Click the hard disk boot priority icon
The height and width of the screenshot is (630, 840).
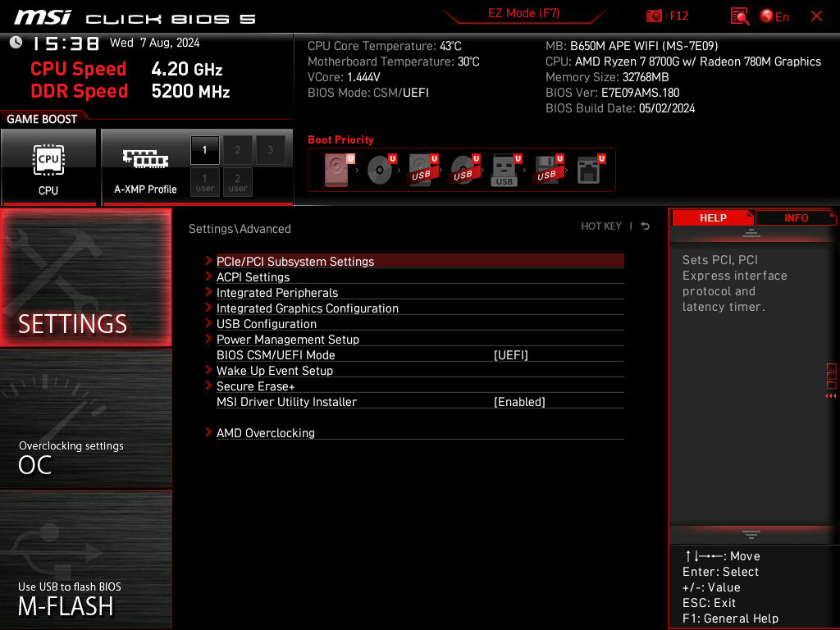coord(336,170)
